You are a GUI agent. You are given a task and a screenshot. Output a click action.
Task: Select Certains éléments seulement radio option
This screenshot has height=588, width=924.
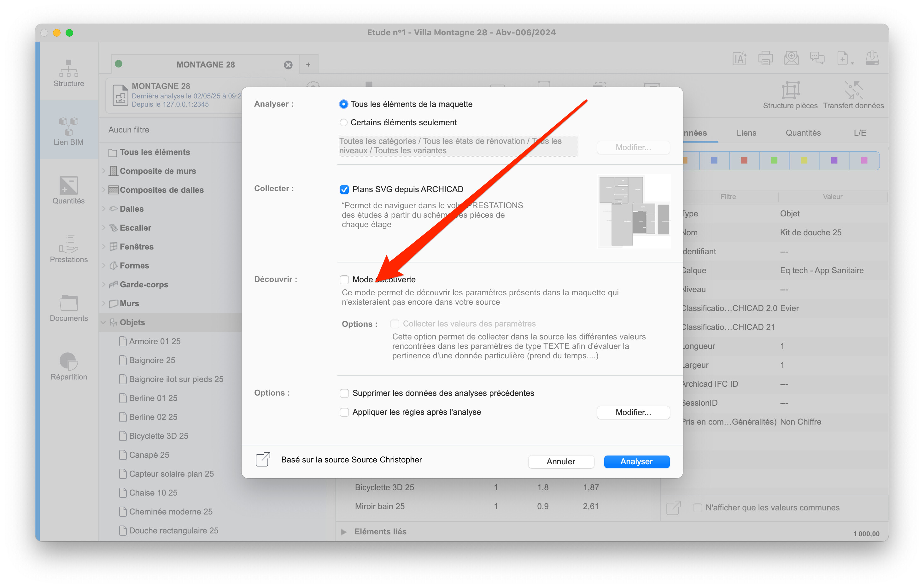pyautogui.click(x=343, y=122)
